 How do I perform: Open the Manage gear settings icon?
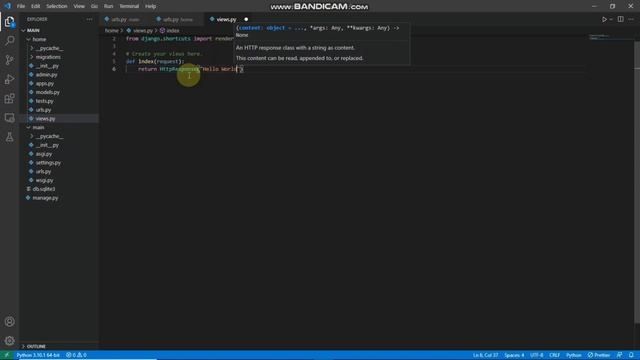pyautogui.click(x=9, y=341)
